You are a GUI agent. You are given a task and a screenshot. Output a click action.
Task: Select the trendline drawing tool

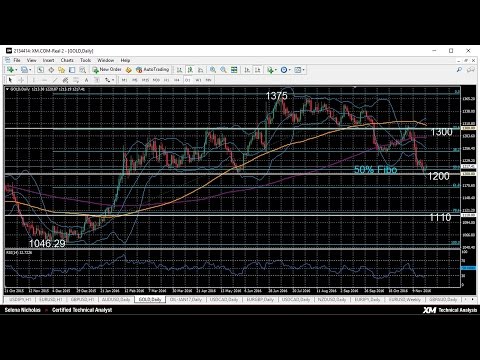pyautogui.click(x=55, y=80)
